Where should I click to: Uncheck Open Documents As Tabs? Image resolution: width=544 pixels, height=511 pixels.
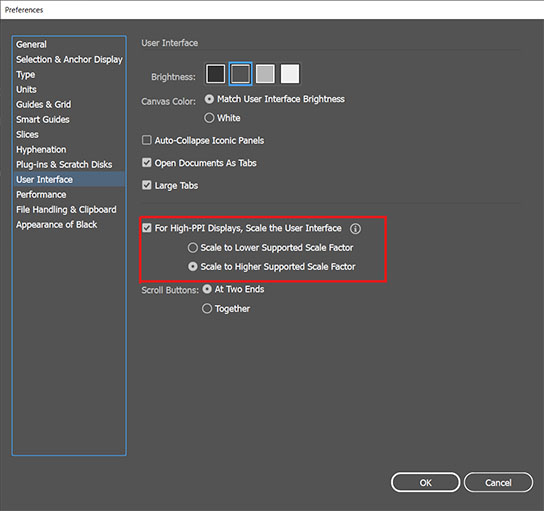point(147,163)
